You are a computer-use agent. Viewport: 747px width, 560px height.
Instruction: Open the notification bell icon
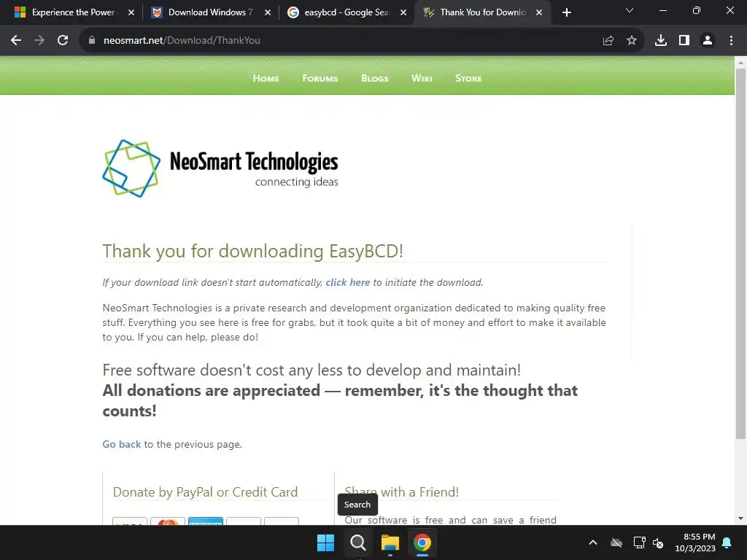[727, 542]
